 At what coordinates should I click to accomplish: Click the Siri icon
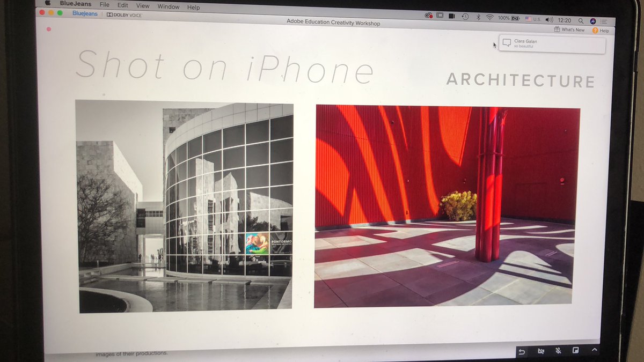tap(593, 21)
